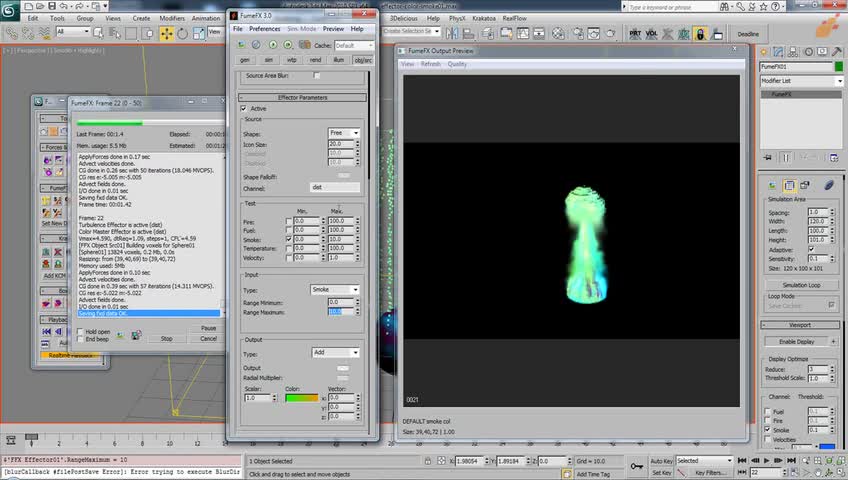Toggle Smoke channel checkbox in Viewport rollout

pyautogui.click(x=767, y=430)
